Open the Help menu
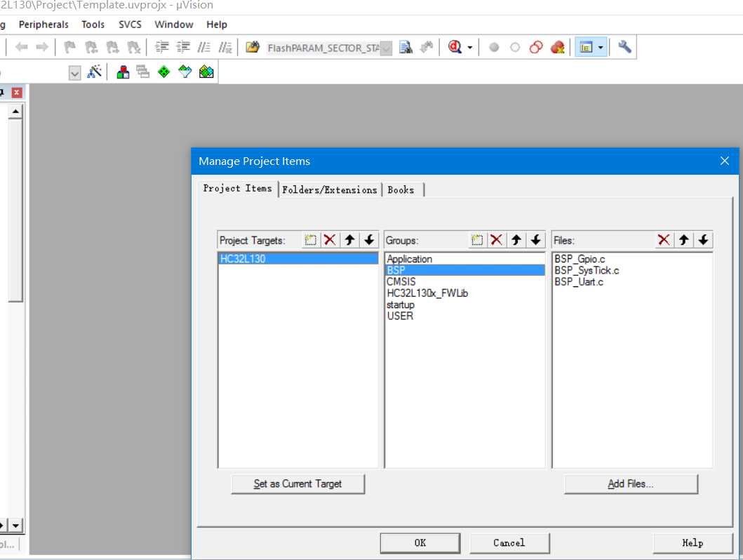743x560 pixels. [217, 25]
